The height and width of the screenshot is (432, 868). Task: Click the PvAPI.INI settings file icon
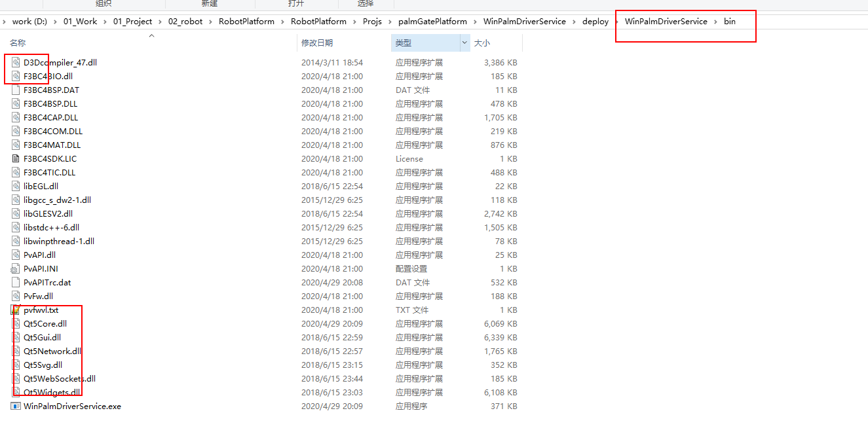click(15, 268)
